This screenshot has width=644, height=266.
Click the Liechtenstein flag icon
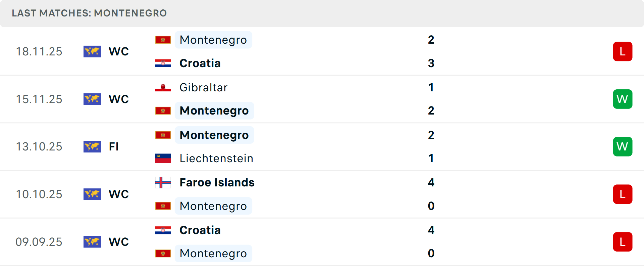point(163,158)
